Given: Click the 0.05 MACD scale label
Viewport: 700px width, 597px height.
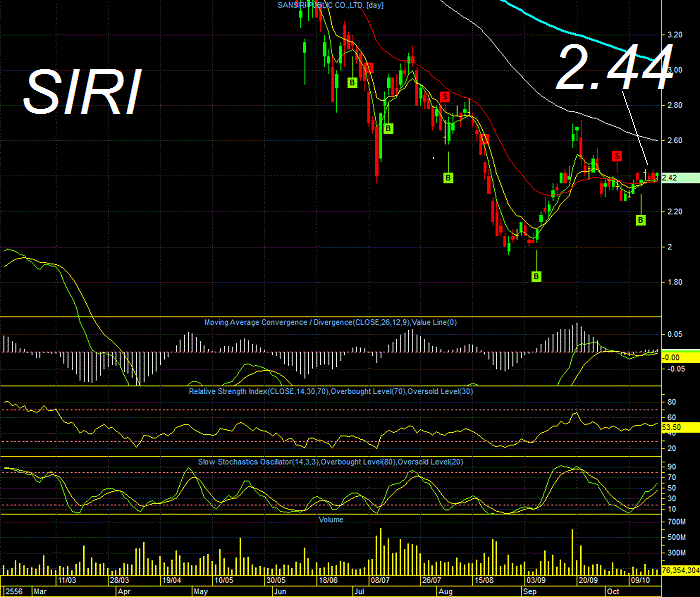Looking at the screenshot, I should [x=675, y=334].
